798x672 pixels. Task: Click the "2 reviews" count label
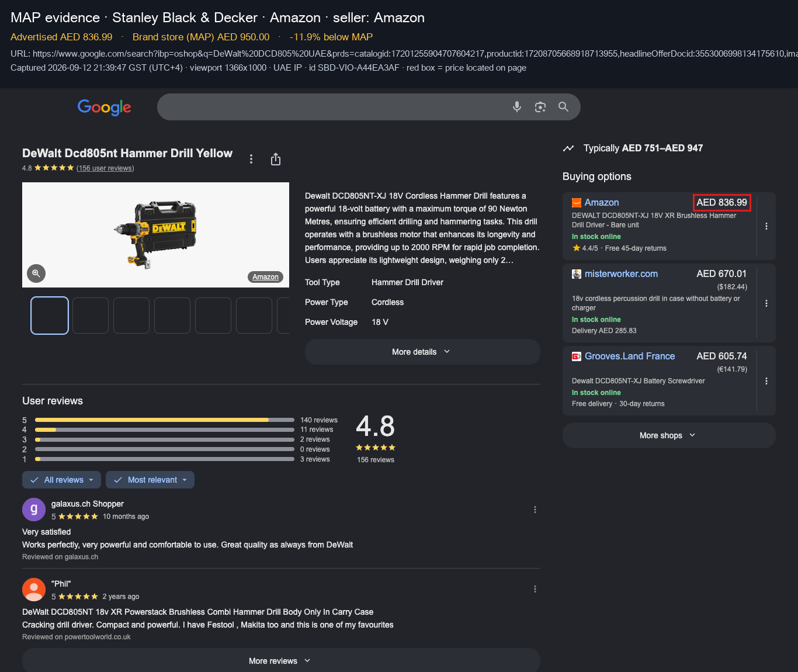pos(315,439)
